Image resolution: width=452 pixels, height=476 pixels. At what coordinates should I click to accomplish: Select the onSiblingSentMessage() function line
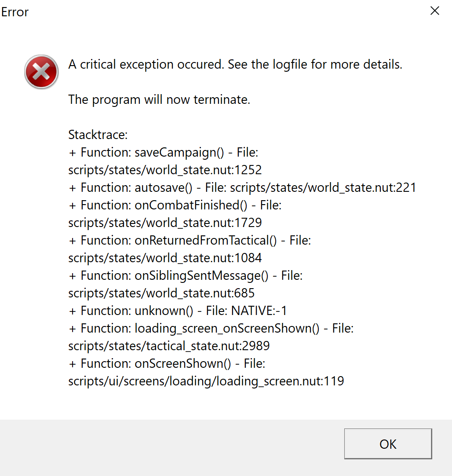[x=186, y=276]
